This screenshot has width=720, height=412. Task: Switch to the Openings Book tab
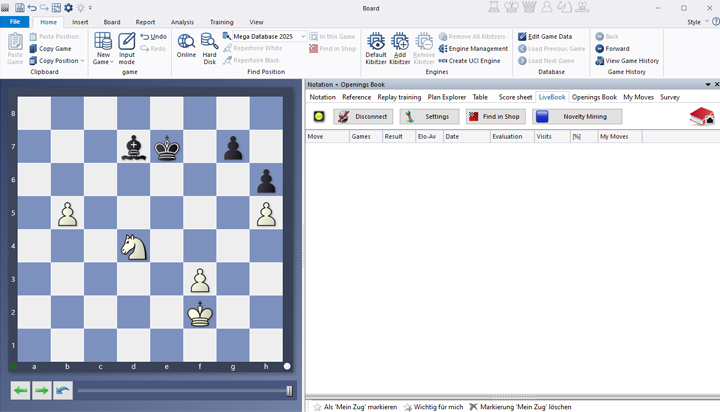(x=594, y=97)
